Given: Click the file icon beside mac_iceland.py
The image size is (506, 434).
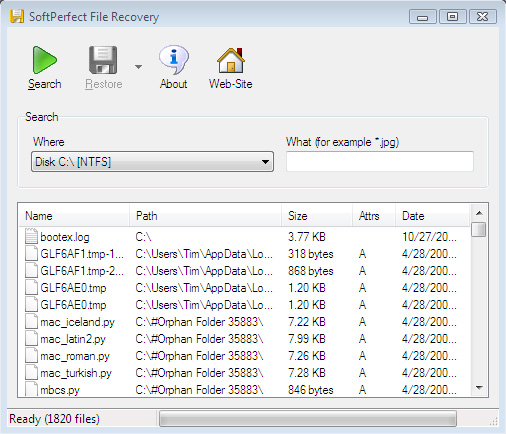Looking at the screenshot, I should pyautogui.click(x=31, y=322).
